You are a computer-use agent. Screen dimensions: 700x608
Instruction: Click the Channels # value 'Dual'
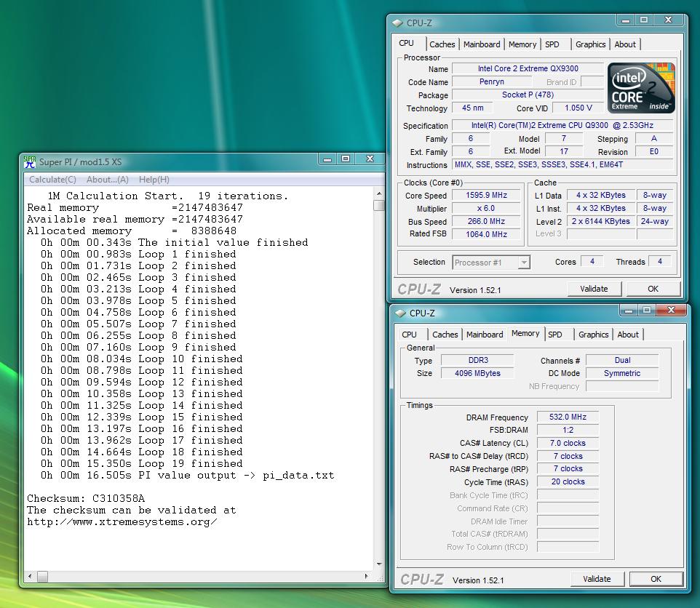[x=622, y=360]
